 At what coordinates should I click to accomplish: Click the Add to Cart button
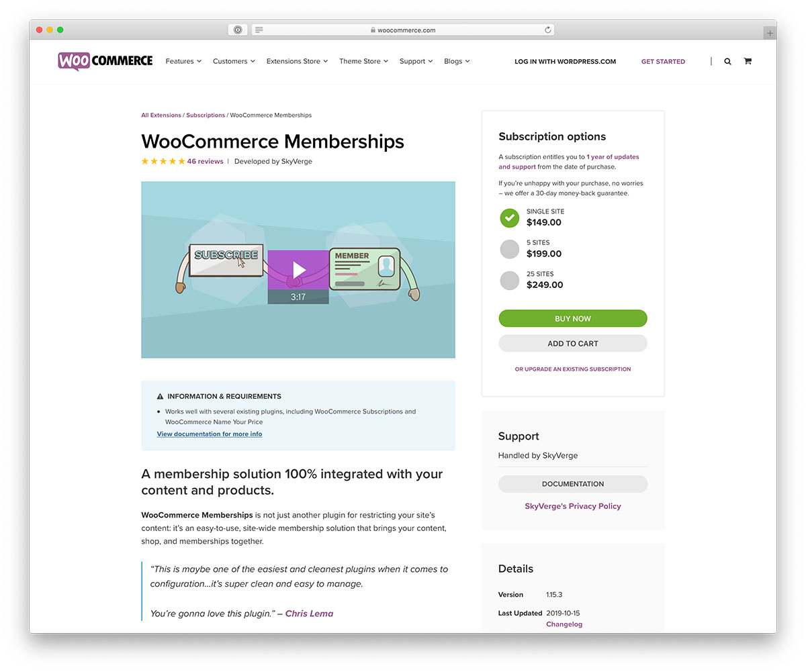pyautogui.click(x=573, y=343)
